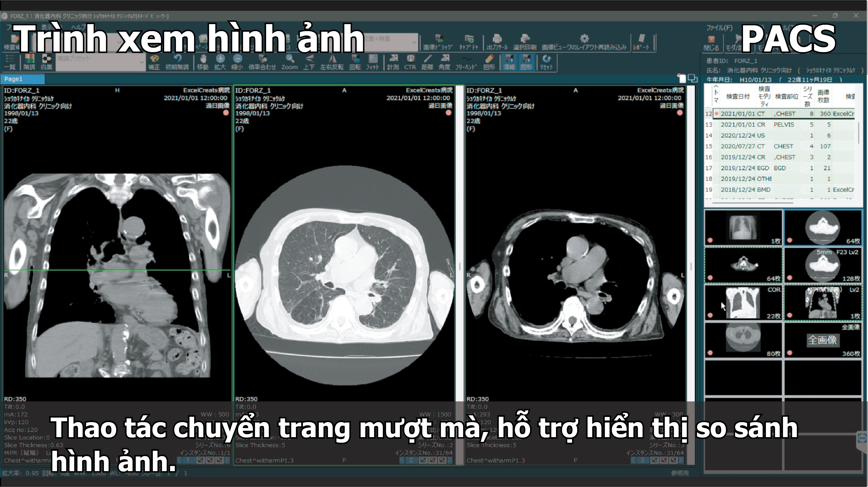Click the study list horizontal scrollbar
The width and height of the screenshot is (868, 487).
click(x=752, y=203)
